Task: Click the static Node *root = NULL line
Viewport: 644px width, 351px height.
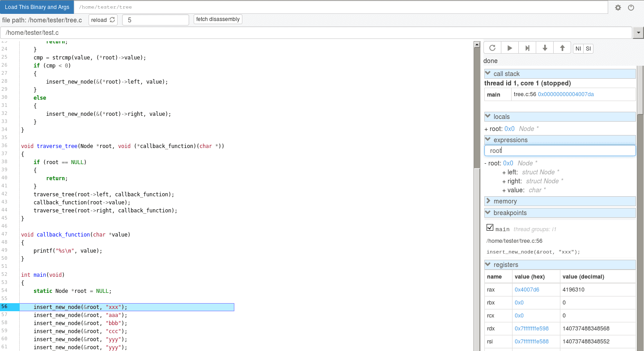Action: click(x=72, y=291)
